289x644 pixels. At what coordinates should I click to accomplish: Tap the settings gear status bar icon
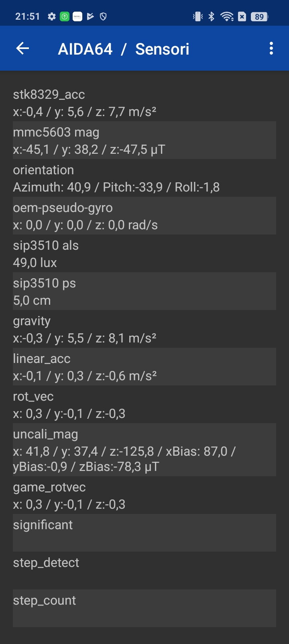click(52, 16)
